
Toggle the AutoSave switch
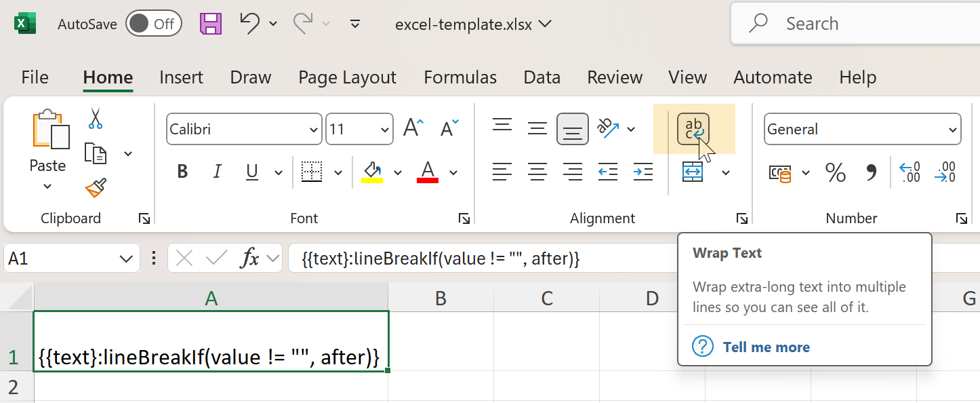tap(154, 24)
